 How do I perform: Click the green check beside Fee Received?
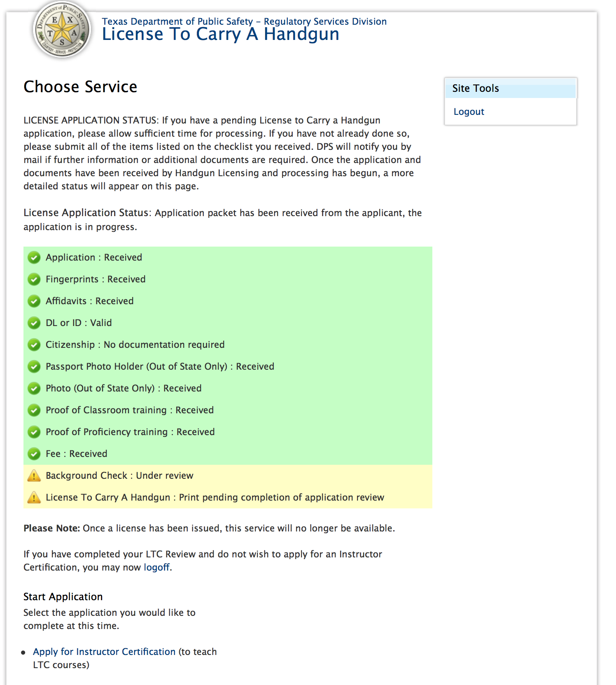tap(34, 454)
